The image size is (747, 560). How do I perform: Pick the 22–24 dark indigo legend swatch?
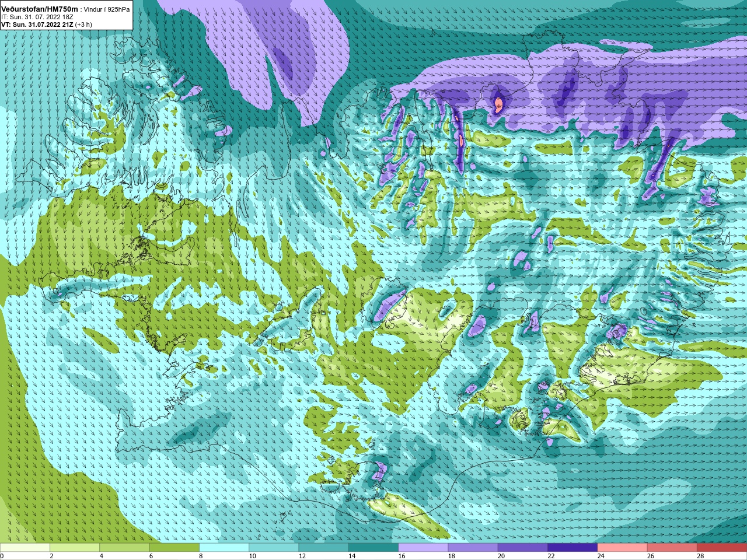pos(573,547)
